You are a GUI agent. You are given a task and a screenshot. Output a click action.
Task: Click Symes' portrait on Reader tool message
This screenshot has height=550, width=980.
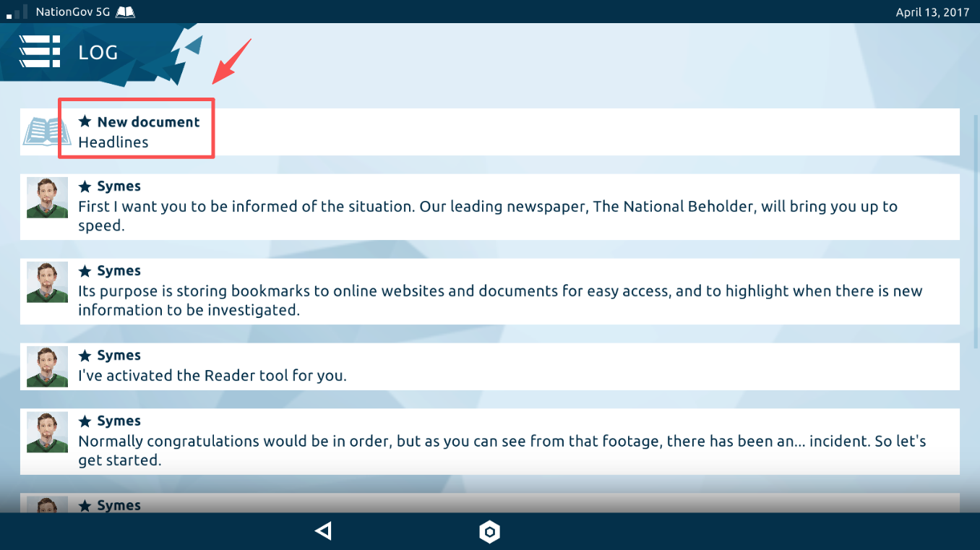(x=47, y=366)
